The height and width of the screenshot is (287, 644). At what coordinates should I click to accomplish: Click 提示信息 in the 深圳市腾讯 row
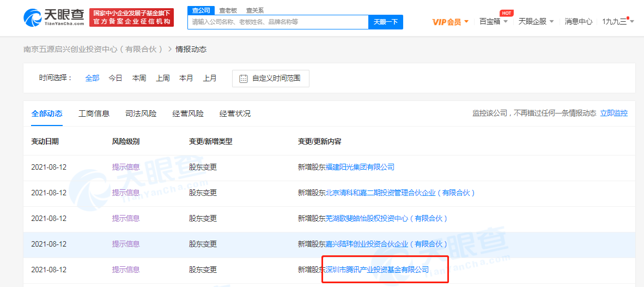(126, 270)
